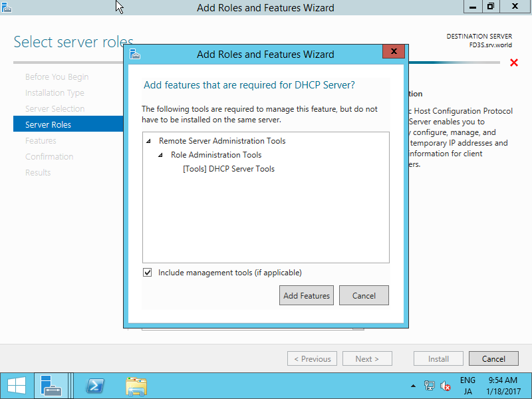The image size is (532, 399).
Task: Go to Features step
Action: click(x=41, y=141)
